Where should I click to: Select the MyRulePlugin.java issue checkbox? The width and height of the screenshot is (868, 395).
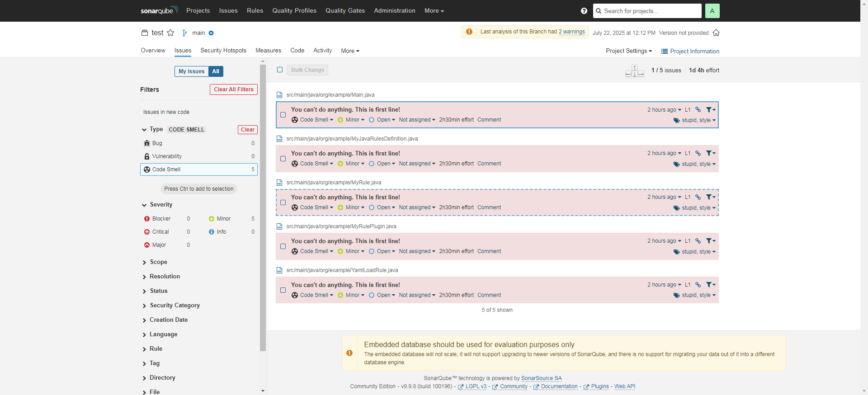(283, 246)
